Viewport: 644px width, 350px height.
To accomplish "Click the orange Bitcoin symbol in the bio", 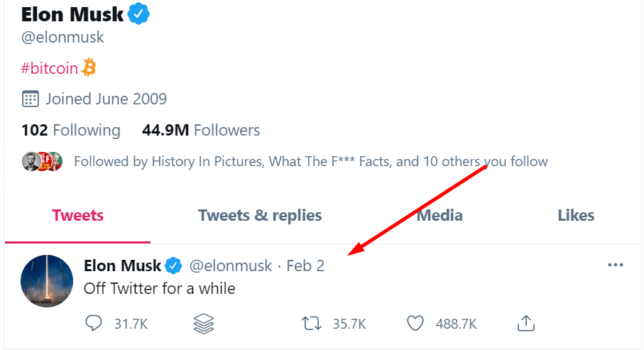I will 89,67.
